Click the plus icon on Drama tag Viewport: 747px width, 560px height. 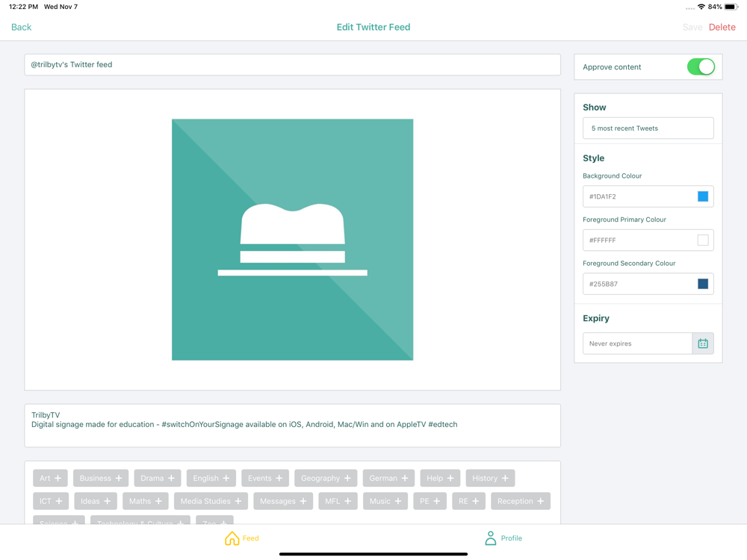(x=171, y=478)
